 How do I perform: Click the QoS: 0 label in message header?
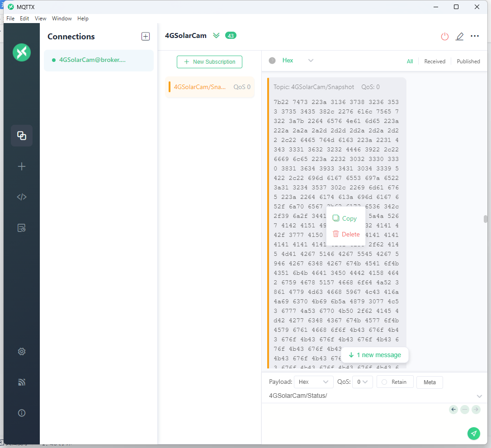(370, 87)
